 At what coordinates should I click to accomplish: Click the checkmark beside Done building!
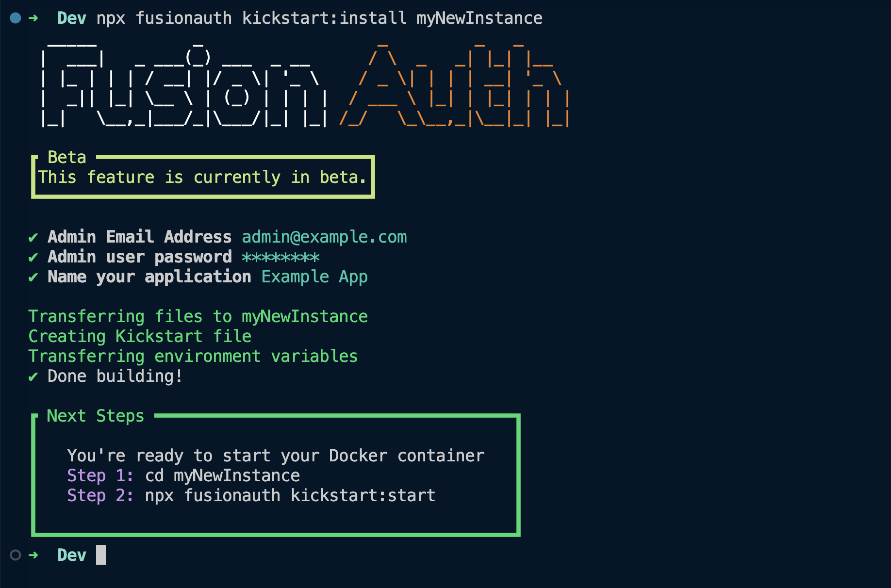33,376
